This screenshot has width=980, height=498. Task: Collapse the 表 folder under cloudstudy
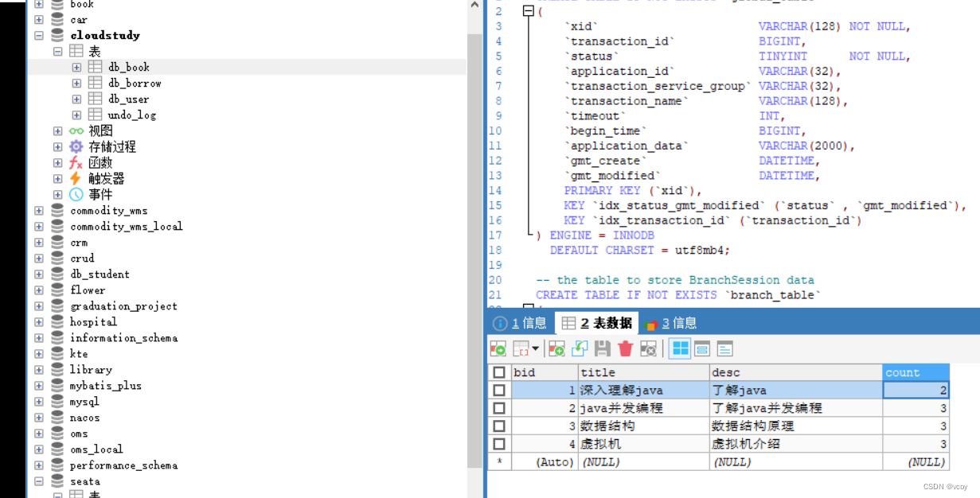57,51
